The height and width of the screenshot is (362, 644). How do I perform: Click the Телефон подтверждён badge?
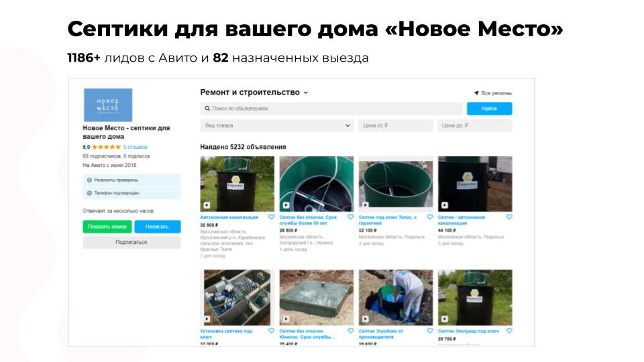pos(131,193)
